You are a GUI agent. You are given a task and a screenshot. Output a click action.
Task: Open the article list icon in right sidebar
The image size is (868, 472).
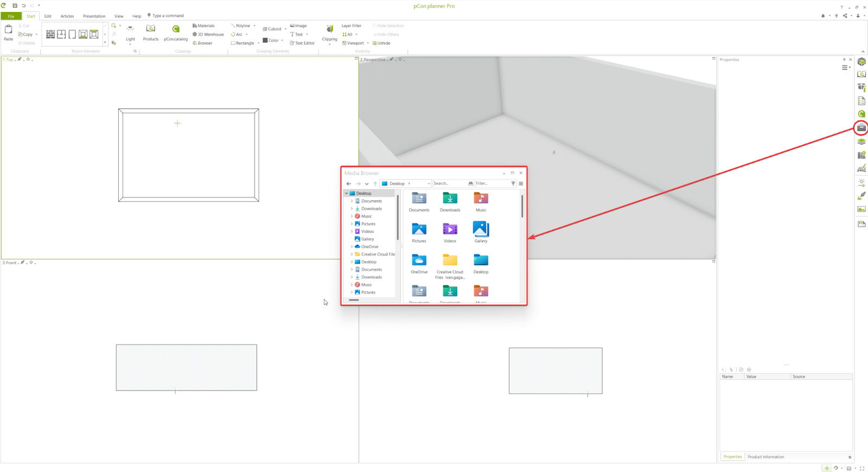point(861,101)
